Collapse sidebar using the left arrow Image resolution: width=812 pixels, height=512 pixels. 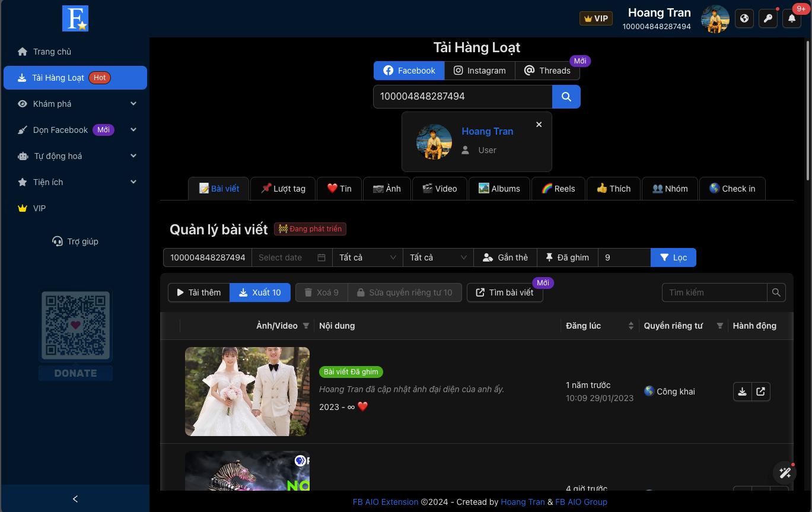[x=75, y=499]
